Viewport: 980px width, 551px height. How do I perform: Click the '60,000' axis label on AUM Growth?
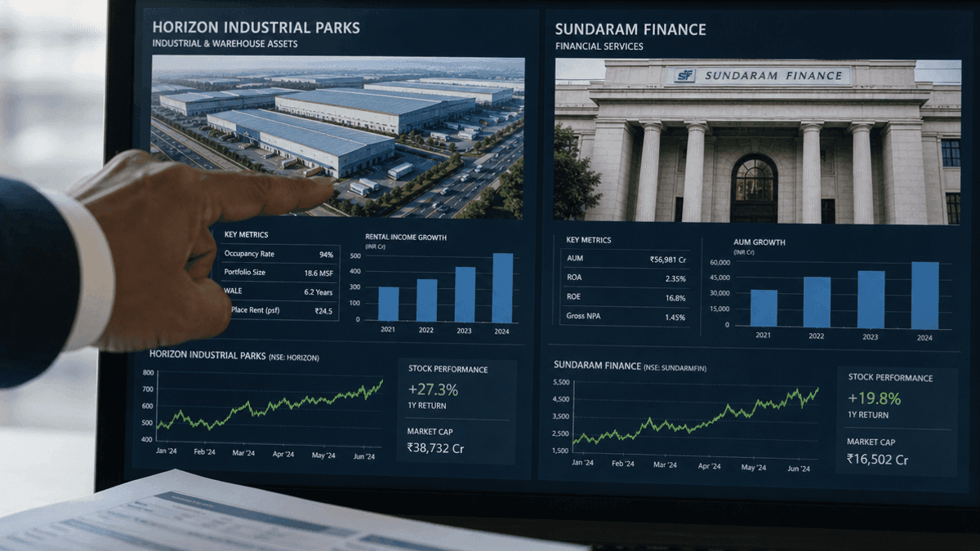click(x=719, y=262)
